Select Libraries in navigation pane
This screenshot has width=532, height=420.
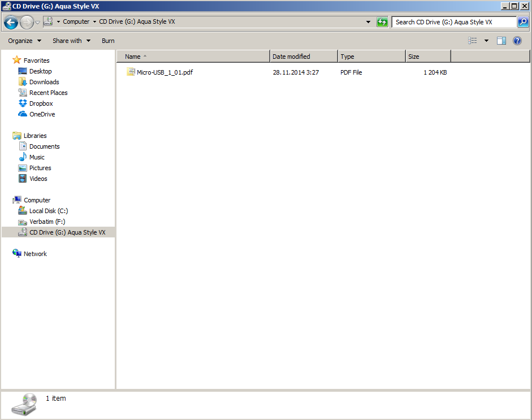pos(35,136)
